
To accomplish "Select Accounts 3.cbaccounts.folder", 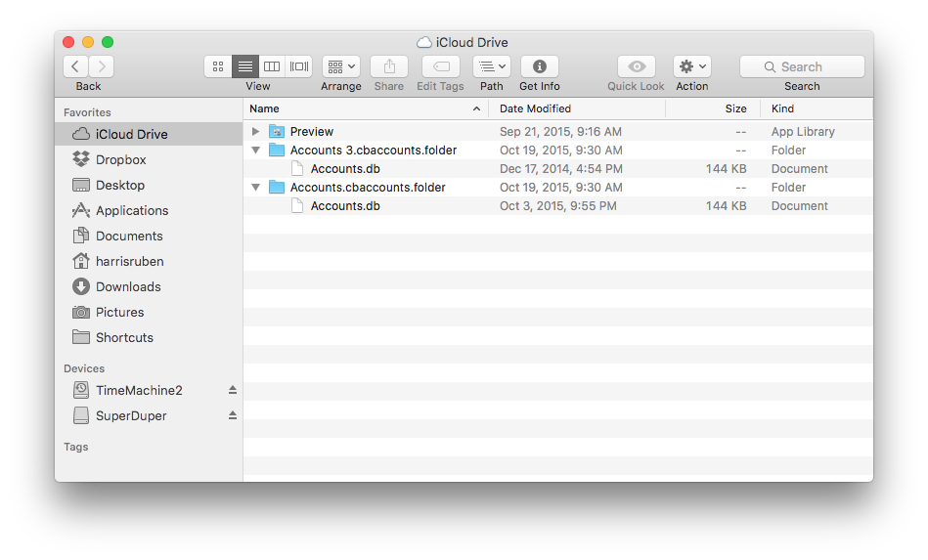I will 558,151.
